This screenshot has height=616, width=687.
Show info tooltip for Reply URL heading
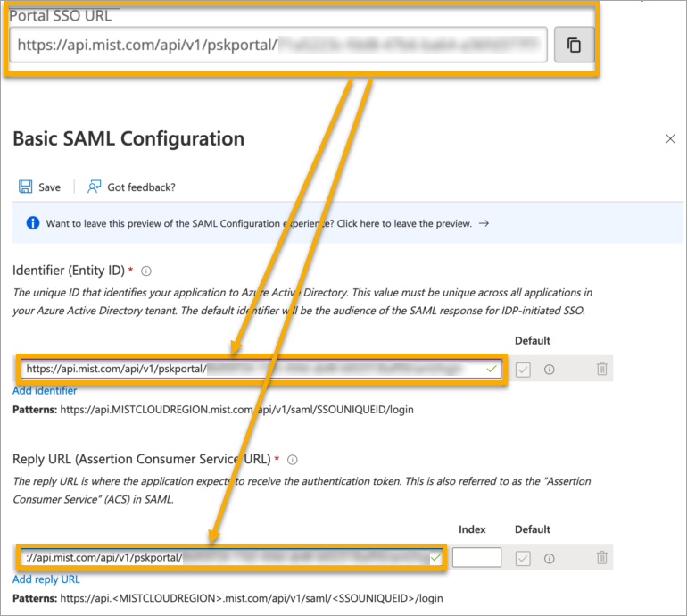pyautogui.click(x=293, y=460)
